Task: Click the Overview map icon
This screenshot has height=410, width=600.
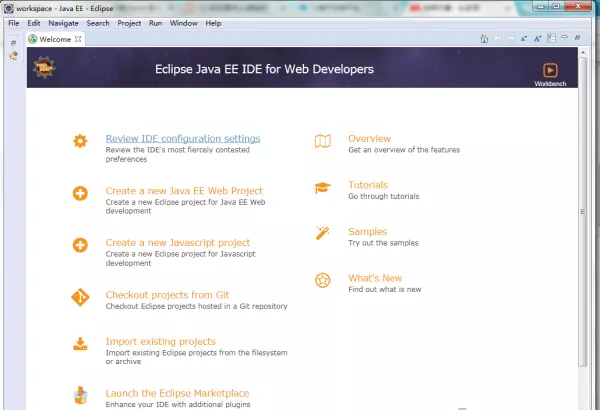Action: pyautogui.click(x=323, y=141)
